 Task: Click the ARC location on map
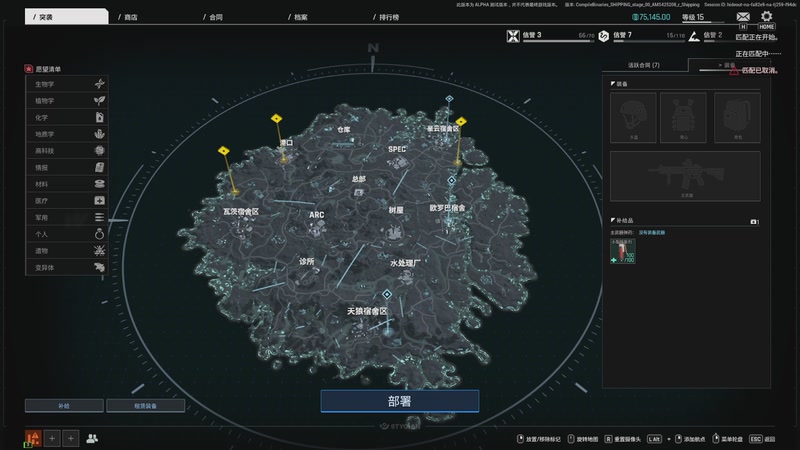click(x=316, y=215)
